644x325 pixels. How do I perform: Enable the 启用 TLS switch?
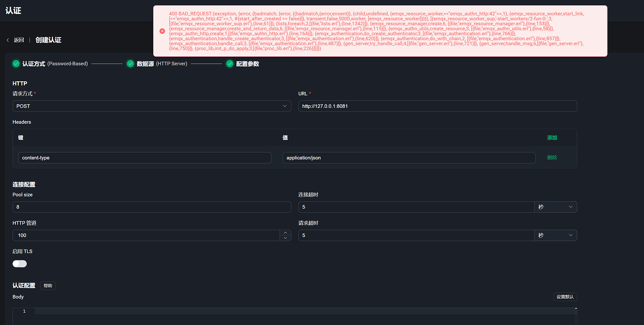coord(20,264)
